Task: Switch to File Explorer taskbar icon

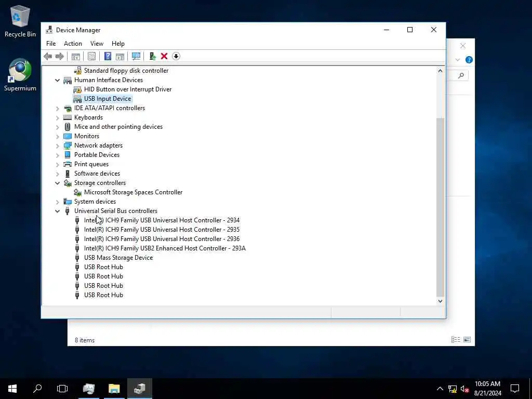Action: 114,389
